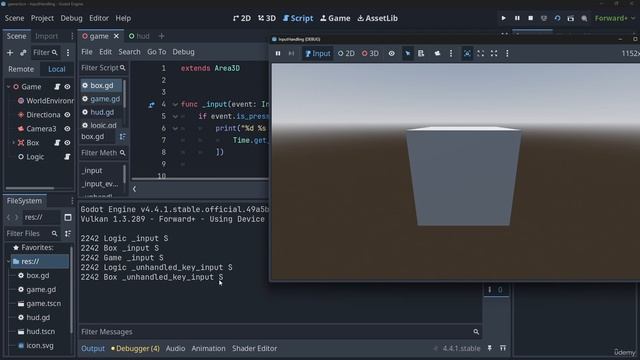Click the movie maker mode icon
This screenshot has height=360, width=640.
tap(571, 18)
